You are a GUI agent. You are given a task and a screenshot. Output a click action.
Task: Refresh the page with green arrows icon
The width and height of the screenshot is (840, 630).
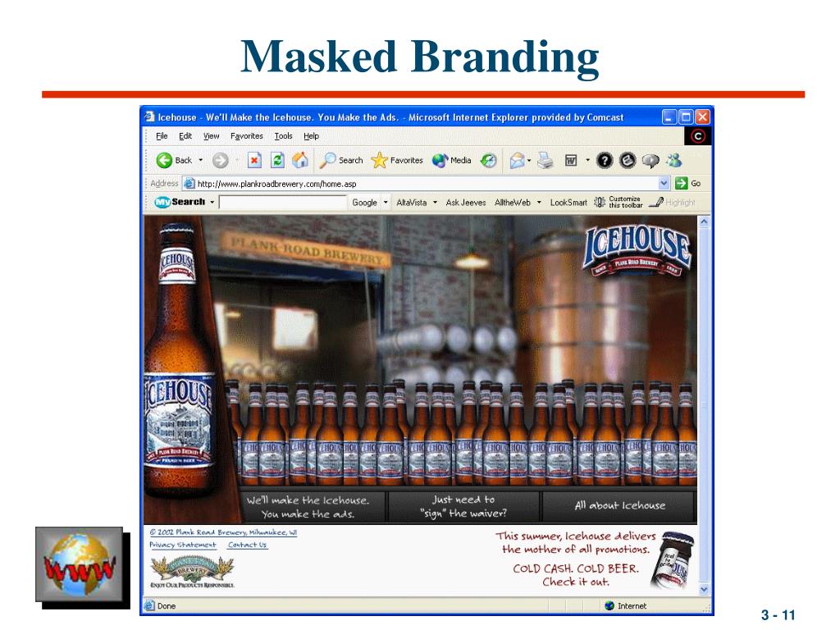click(277, 160)
